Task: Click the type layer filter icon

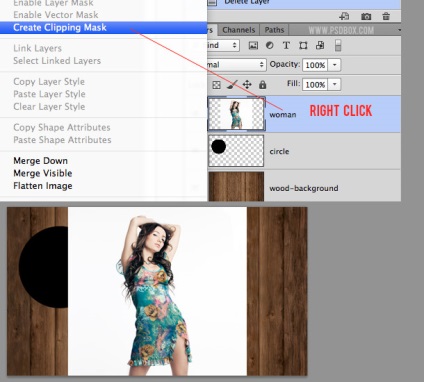Action: click(x=286, y=45)
